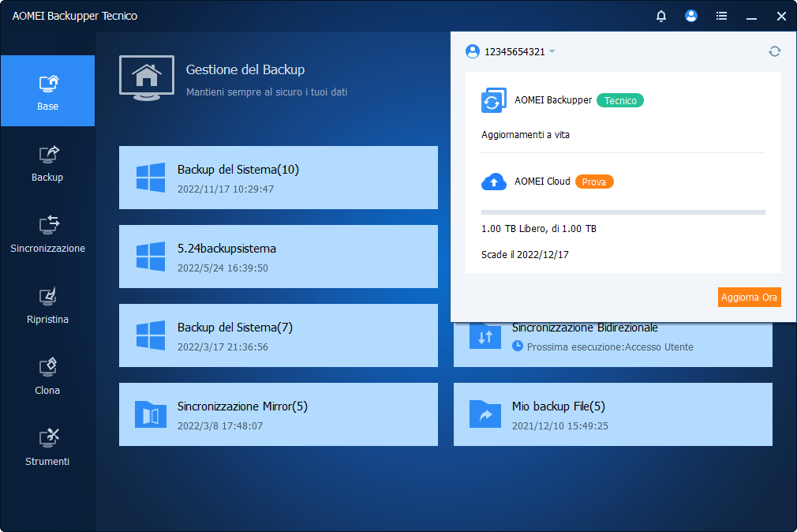797x532 pixels.
Task: Close the AOMEI Backupper window
Action: 782,16
